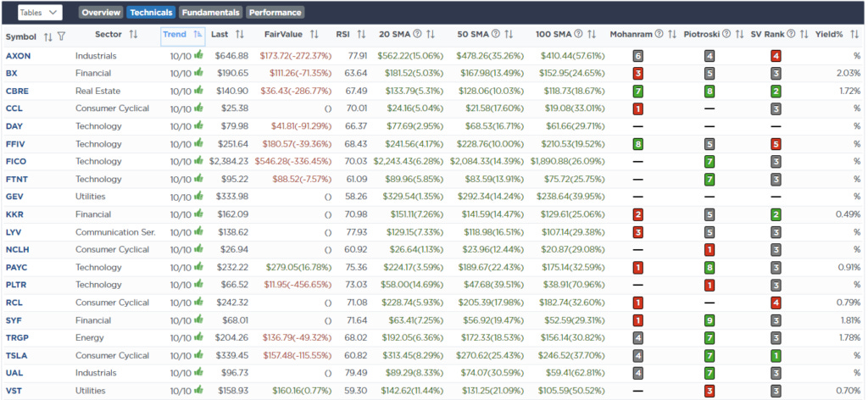This screenshot has width=868, height=400.
Task: Click VST Piotroski score badge 3
Action: click(709, 392)
